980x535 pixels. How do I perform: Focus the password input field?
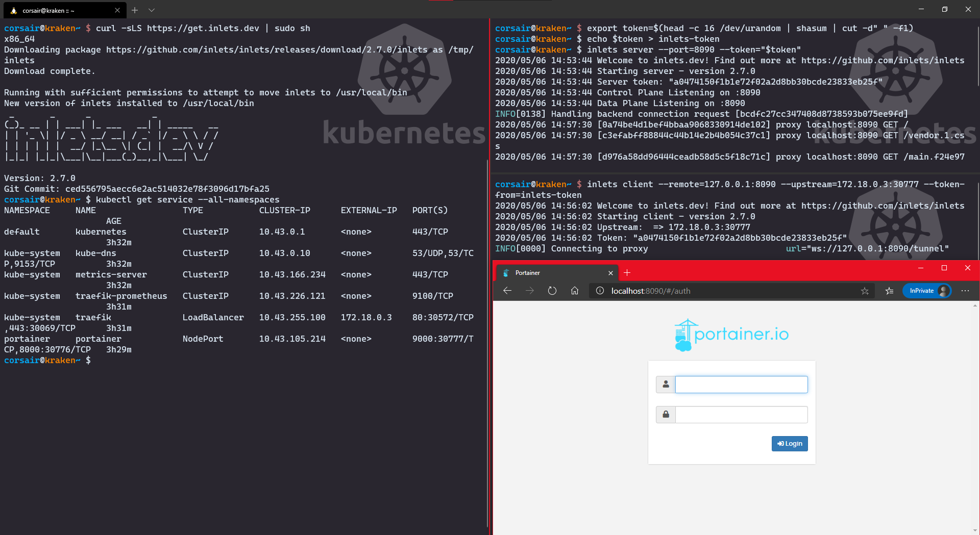741,415
